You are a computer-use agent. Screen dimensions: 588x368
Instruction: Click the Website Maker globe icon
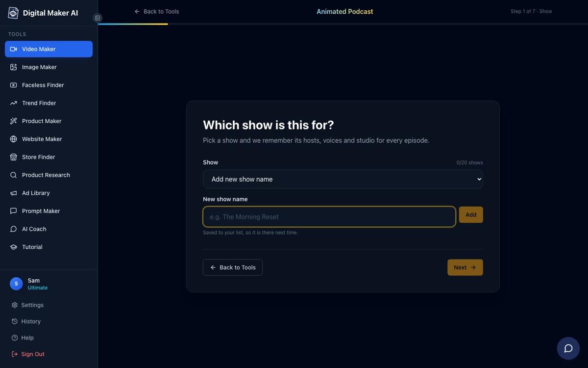coord(13,139)
